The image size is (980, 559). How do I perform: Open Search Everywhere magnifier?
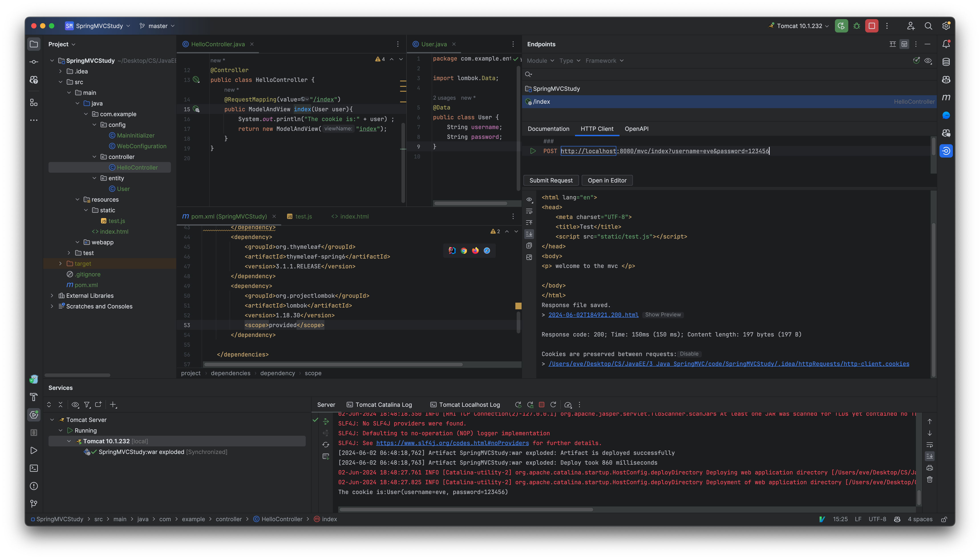click(928, 26)
